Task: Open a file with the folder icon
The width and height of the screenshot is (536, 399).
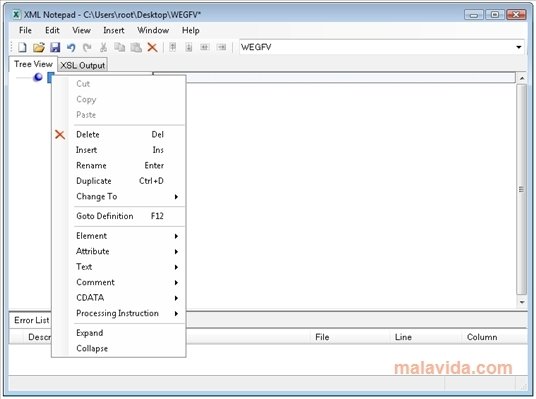Action: click(39, 47)
